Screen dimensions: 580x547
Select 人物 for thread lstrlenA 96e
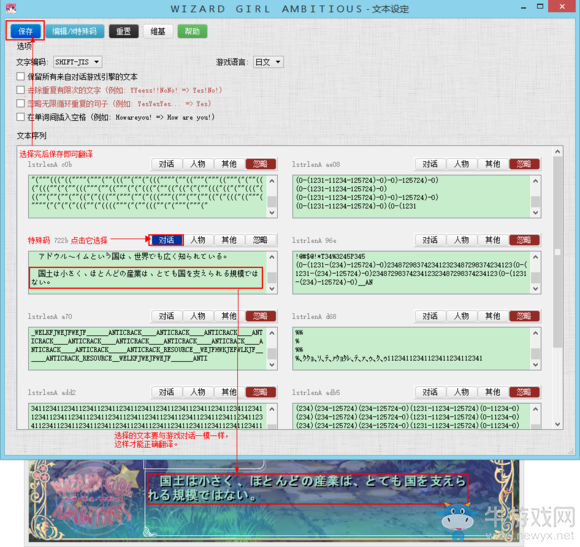[x=462, y=240]
